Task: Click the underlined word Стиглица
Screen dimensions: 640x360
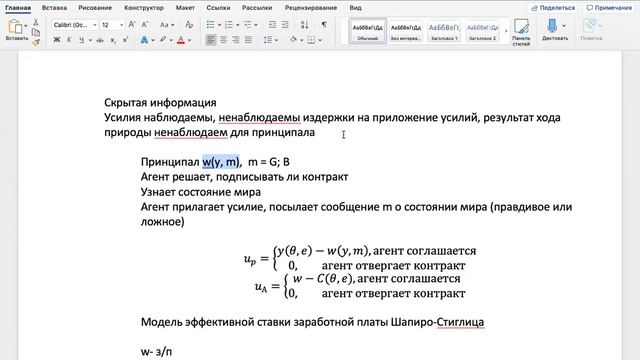Action: click(460, 322)
